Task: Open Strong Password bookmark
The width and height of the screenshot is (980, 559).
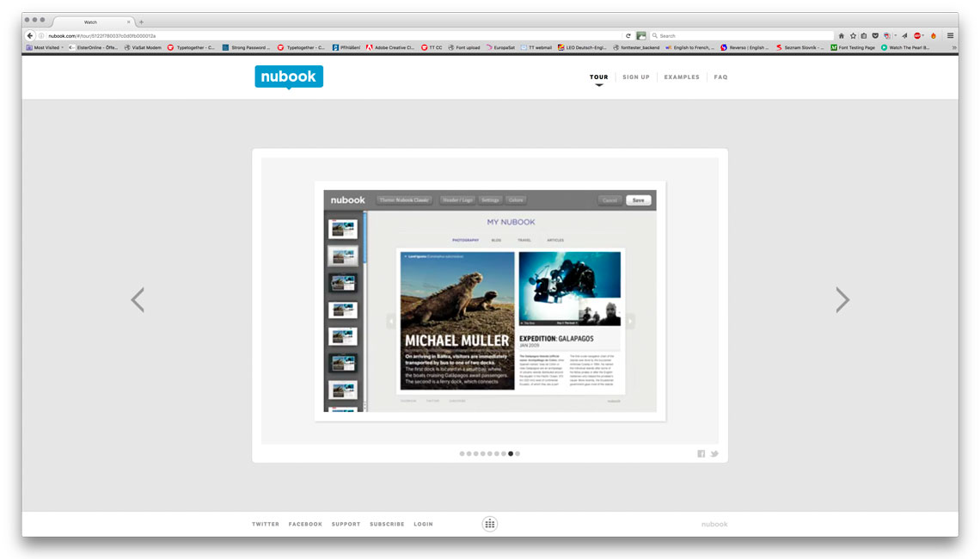Action: point(246,47)
